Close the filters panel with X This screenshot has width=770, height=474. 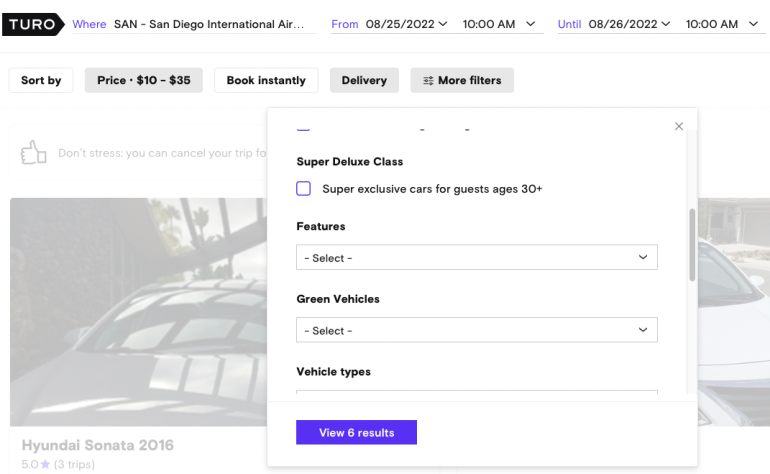[679, 126]
